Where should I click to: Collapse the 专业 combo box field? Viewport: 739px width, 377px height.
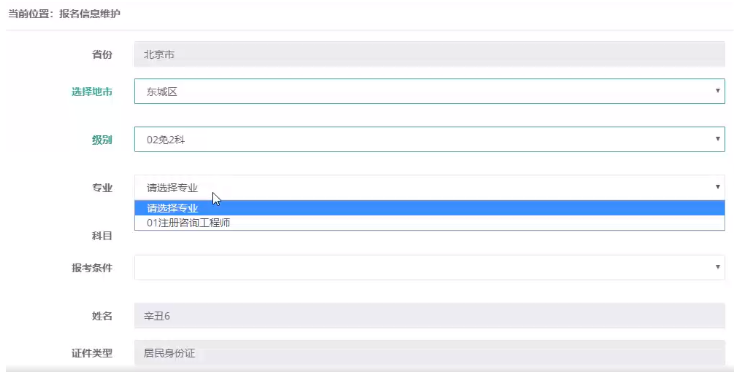click(x=429, y=187)
